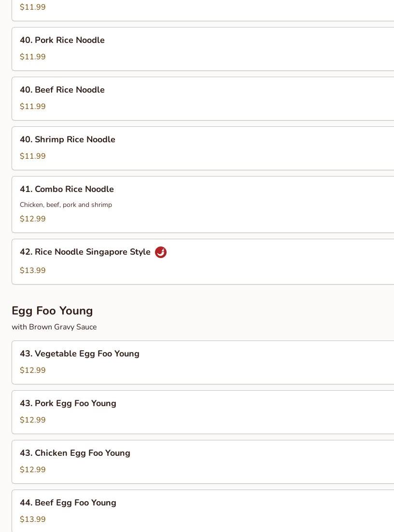Click the $11.99 price of Shrimp Rice Noodle
The height and width of the screenshot is (532, 394).
coord(33,156)
